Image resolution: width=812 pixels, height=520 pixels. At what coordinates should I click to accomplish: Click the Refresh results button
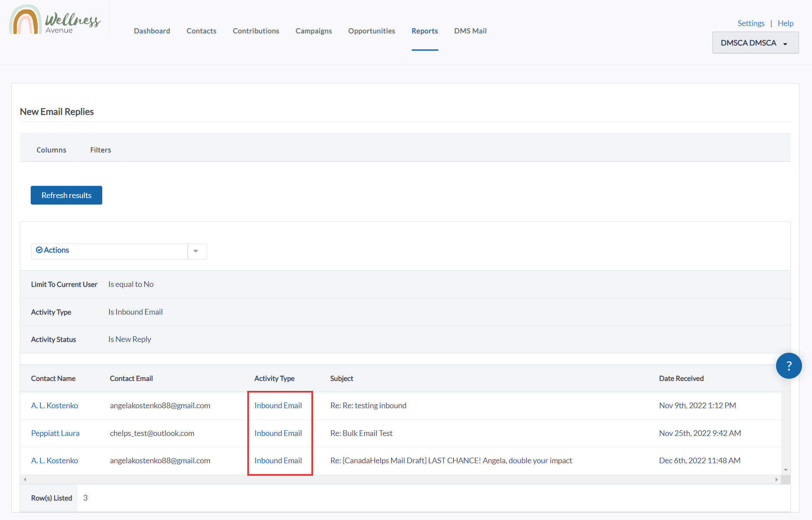[x=66, y=195]
